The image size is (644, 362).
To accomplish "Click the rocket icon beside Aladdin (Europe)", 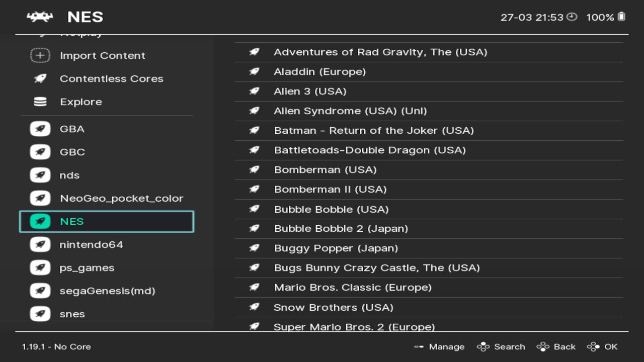I will (255, 71).
